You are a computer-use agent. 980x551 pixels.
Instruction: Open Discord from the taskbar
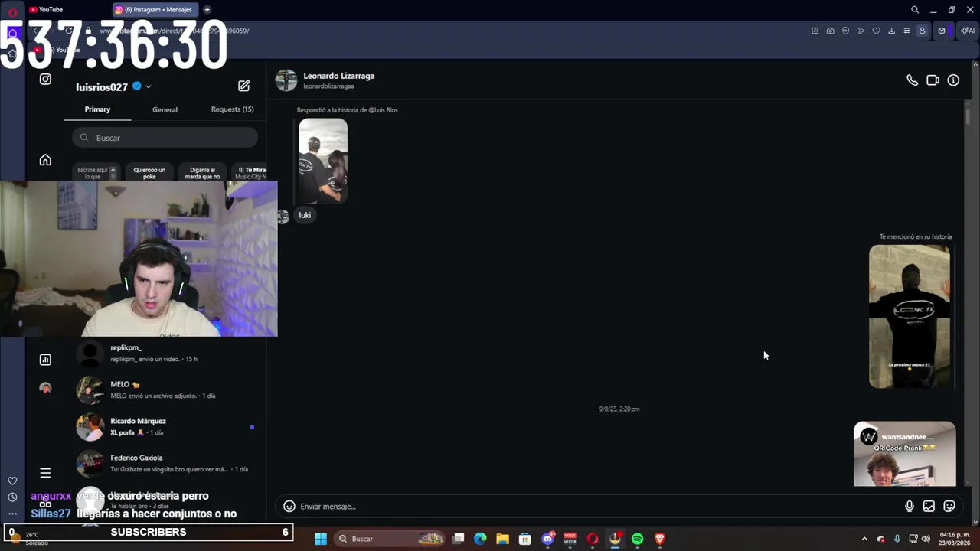[547, 539]
